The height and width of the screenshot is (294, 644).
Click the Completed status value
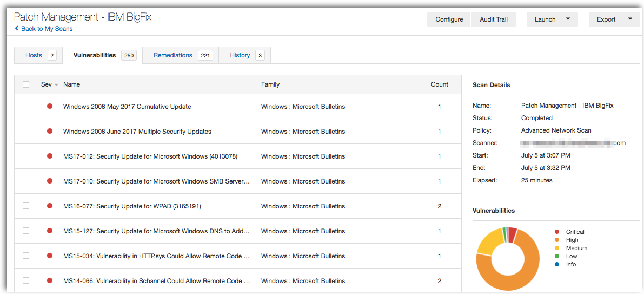537,118
